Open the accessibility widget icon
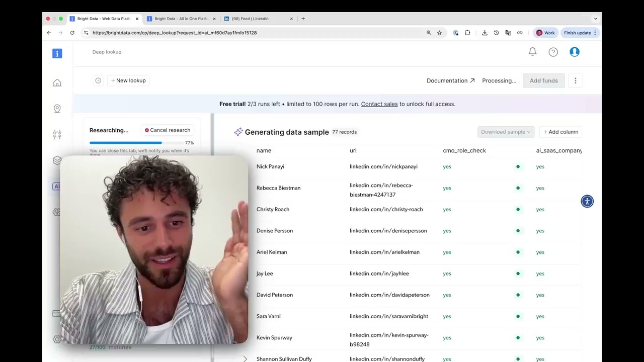The height and width of the screenshot is (362, 644). [x=587, y=202]
